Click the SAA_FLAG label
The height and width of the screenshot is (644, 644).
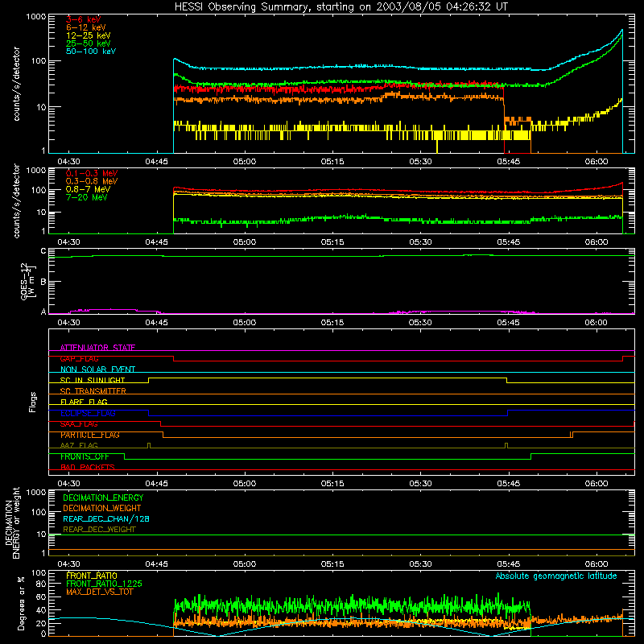pos(79,423)
